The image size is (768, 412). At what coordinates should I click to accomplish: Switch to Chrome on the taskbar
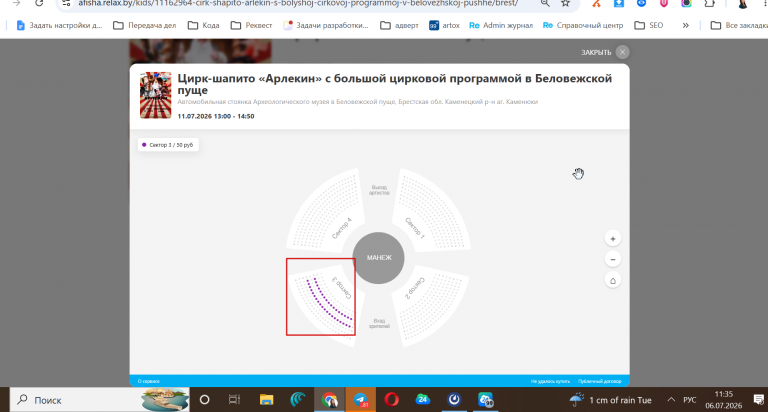329,400
